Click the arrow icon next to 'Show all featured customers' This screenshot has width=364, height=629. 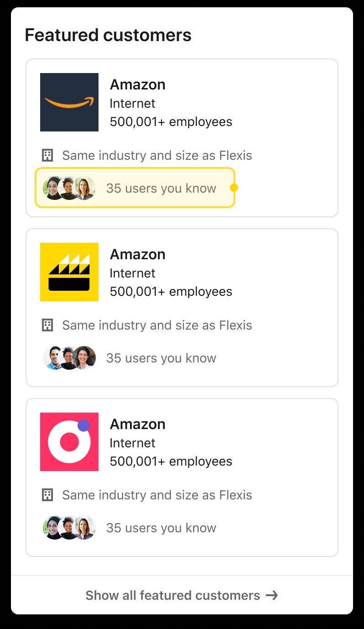pyautogui.click(x=273, y=595)
